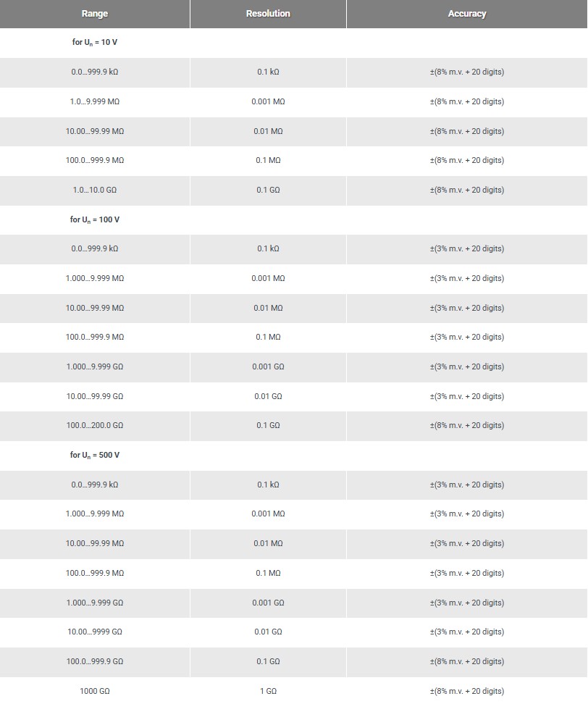Click the 100.0…200.0 GΩ range cell
Screen dimensions: 588x704
(x=95, y=425)
